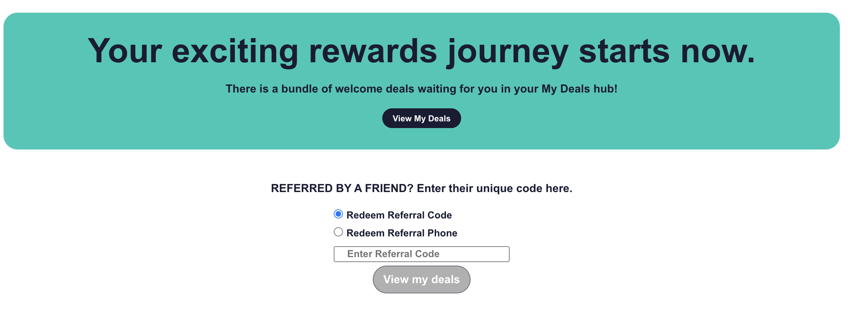868x318 pixels.
Task: Click the word 'rewards' in the headline
Action: click(373, 51)
